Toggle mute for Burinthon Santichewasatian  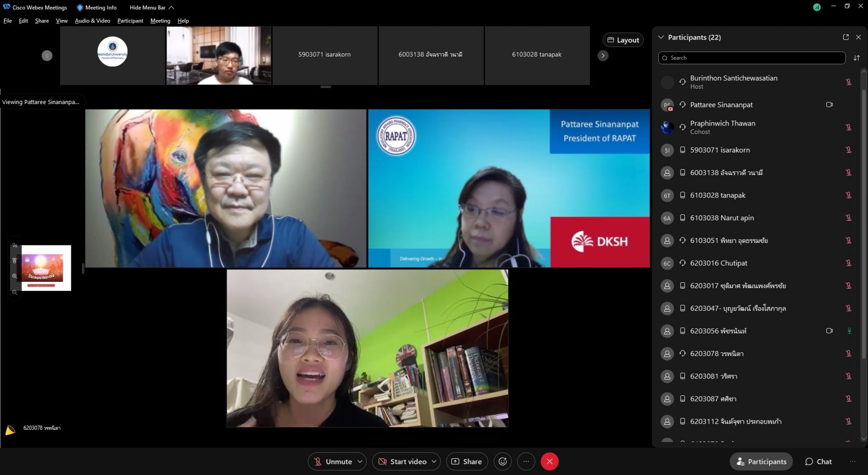click(849, 82)
